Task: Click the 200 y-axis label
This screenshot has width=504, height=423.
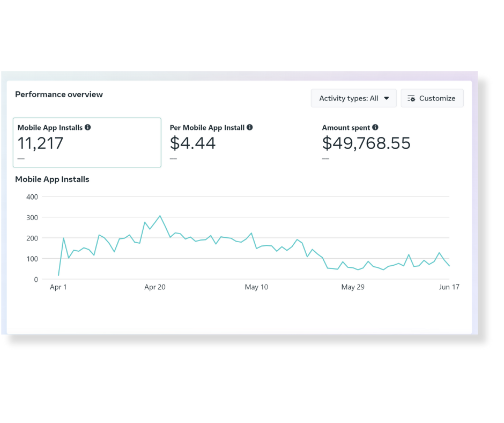Action: (x=32, y=238)
